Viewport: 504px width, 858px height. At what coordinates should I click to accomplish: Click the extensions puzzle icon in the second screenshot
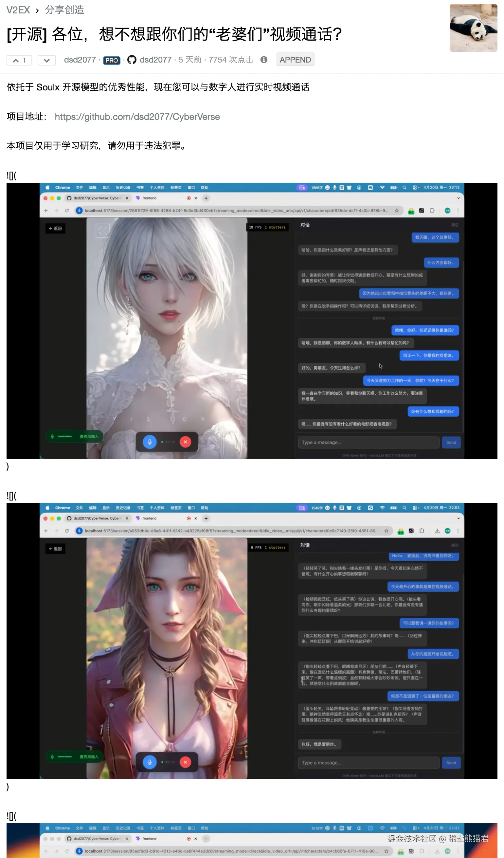click(422, 531)
